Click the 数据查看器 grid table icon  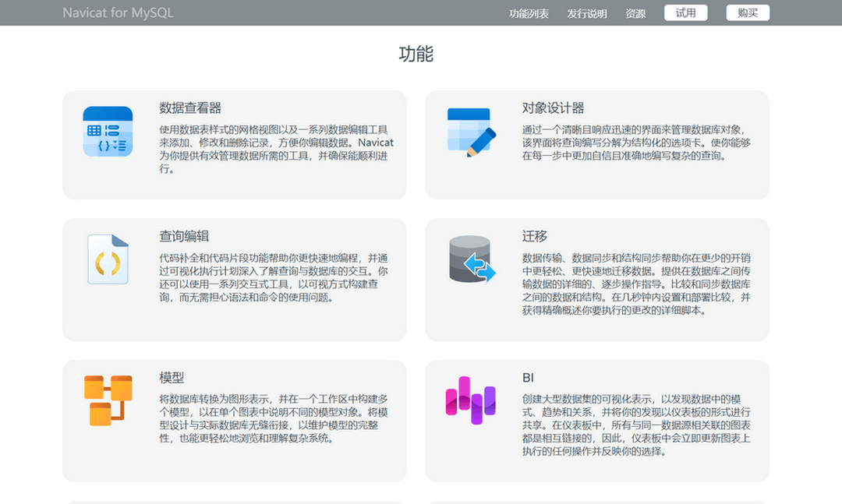pyautogui.click(x=108, y=131)
